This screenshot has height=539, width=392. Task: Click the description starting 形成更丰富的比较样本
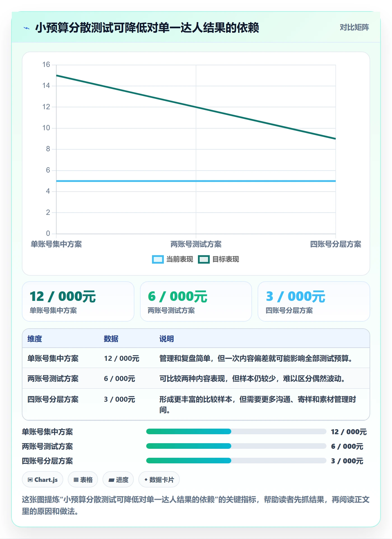(258, 405)
